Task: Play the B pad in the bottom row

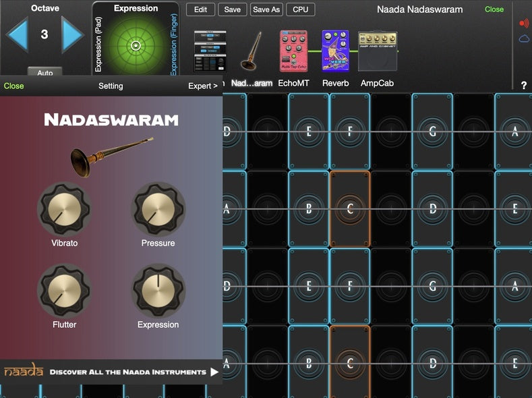Action: pyautogui.click(x=308, y=362)
